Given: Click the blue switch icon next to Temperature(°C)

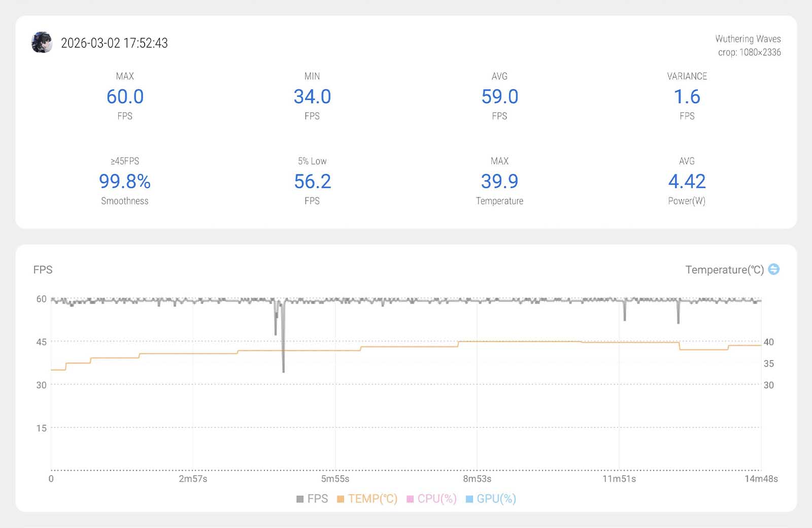Looking at the screenshot, I should pos(773,269).
